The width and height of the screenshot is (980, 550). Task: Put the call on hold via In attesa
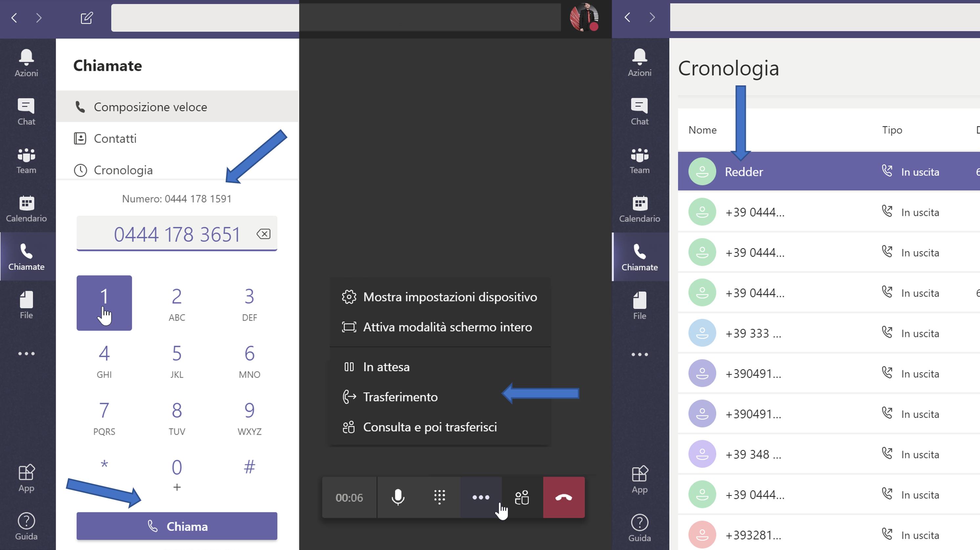tap(386, 367)
